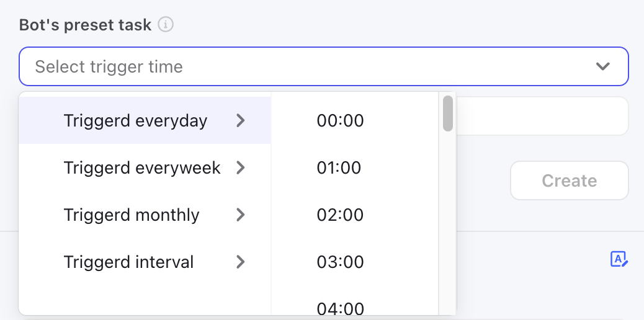
Task: Click the Create button
Action: click(x=570, y=180)
